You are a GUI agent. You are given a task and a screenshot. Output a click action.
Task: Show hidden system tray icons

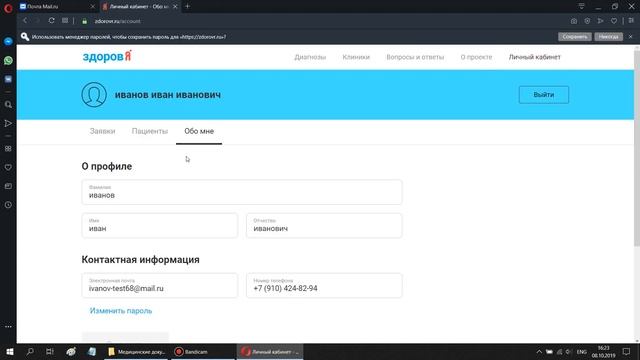[539, 352]
